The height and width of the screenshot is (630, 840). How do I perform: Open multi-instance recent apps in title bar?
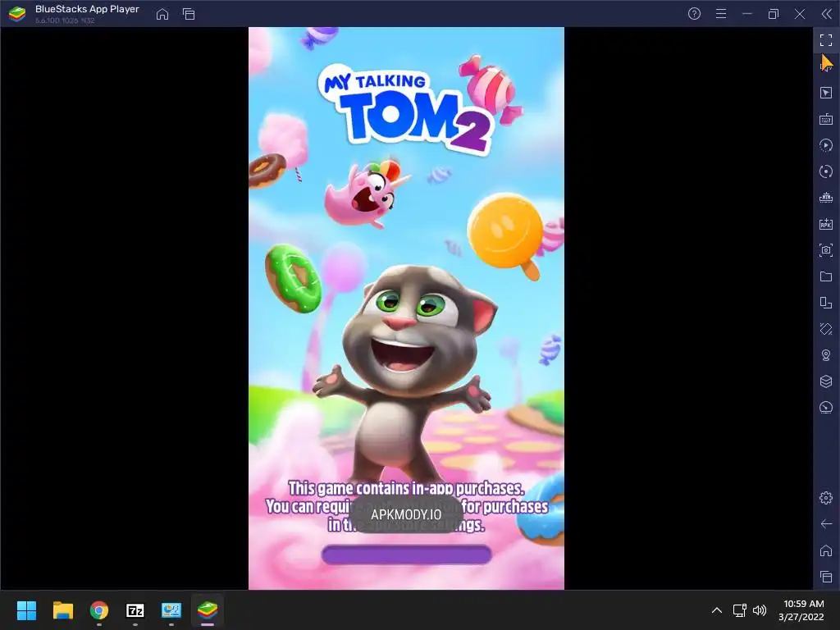pyautogui.click(x=189, y=14)
